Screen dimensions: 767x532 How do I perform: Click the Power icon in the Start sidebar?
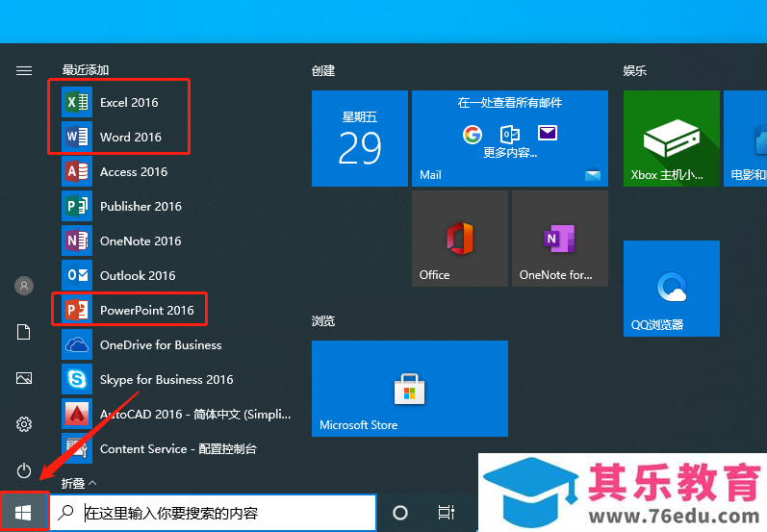click(x=24, y=470)
